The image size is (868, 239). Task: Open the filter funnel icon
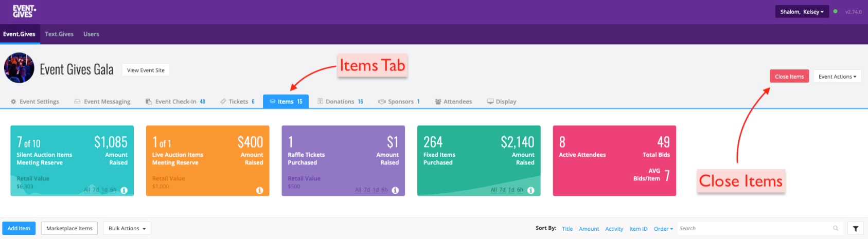tap(855, 229)
